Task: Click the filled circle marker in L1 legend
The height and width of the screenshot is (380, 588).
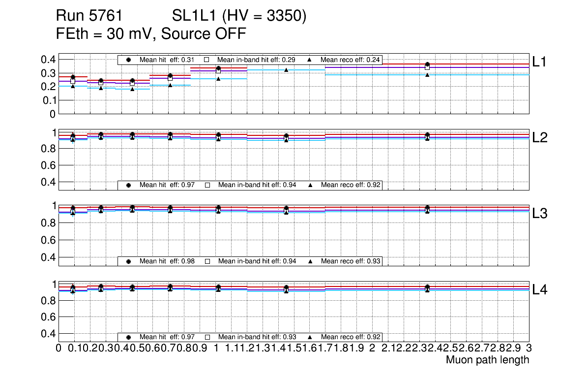Action: 129,60
